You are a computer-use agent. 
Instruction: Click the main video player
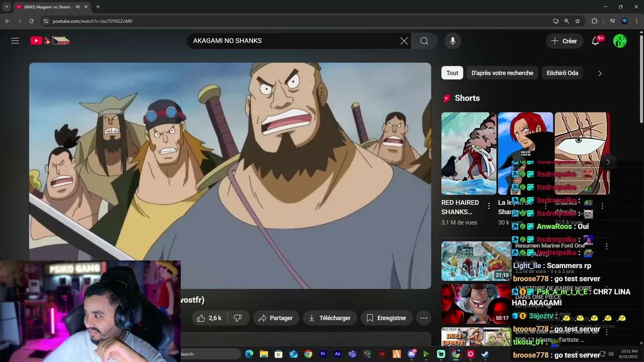pos(230,175)
